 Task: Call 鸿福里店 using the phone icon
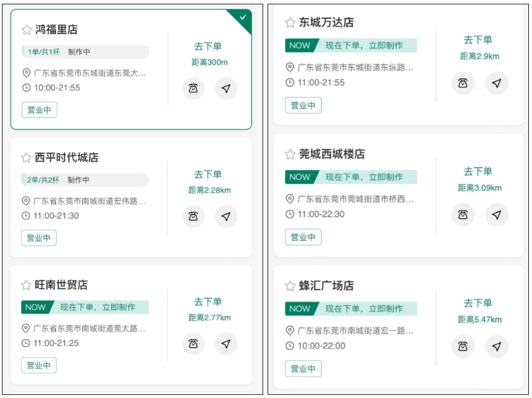[x=194, y=88]
